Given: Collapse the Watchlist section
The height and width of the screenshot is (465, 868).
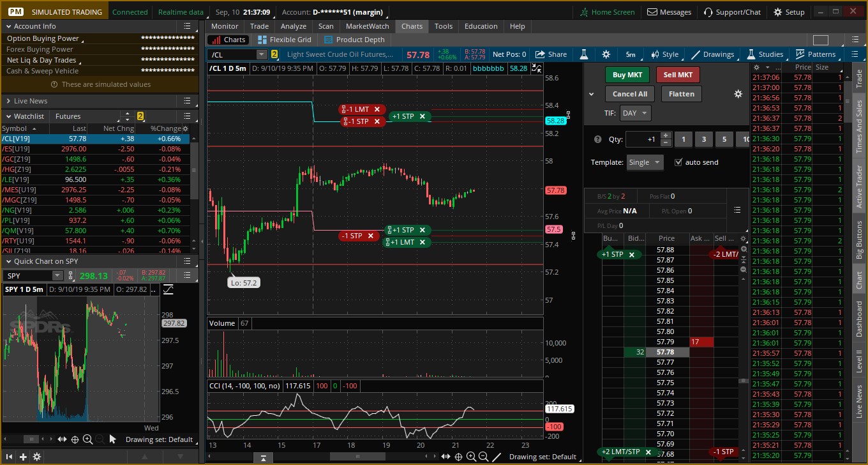Looking at the screenshot, I should point(8,116).
